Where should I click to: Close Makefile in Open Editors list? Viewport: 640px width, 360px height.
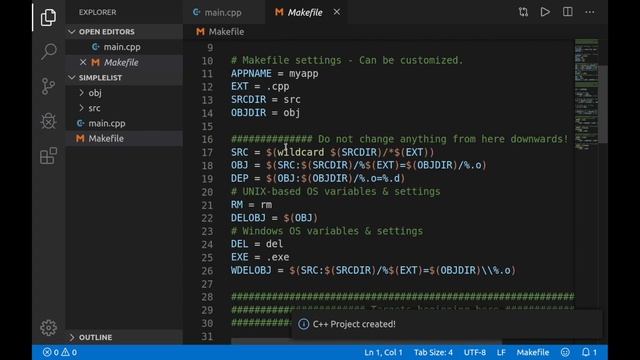pyautogui.click(x=83, y=62)
